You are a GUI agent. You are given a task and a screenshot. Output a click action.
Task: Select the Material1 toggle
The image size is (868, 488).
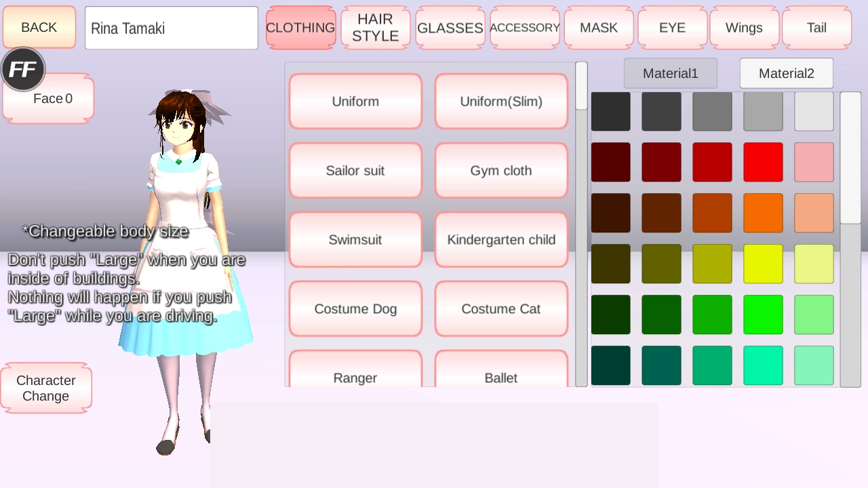670,73
